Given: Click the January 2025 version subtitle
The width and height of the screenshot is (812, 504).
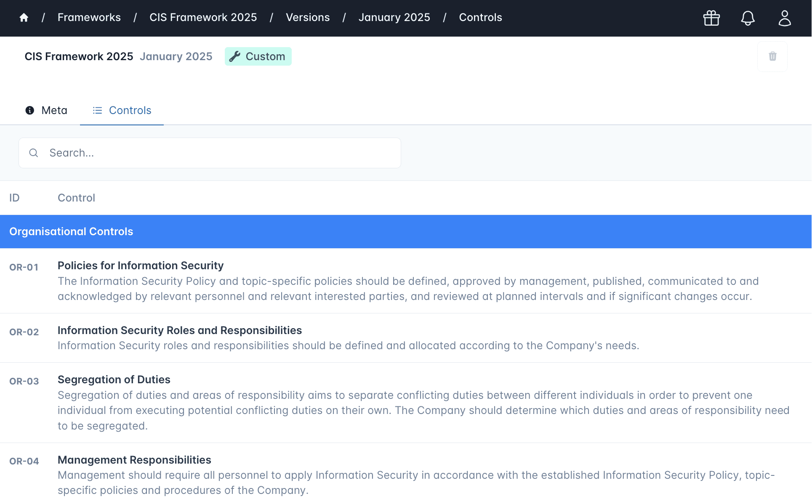Looking at the screenshot, I should 176,56.
